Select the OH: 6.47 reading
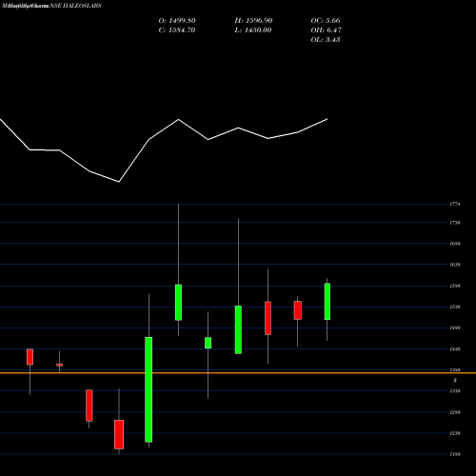Screen dimensions: 476x476 pyautogui.click(x=326, y=30)
